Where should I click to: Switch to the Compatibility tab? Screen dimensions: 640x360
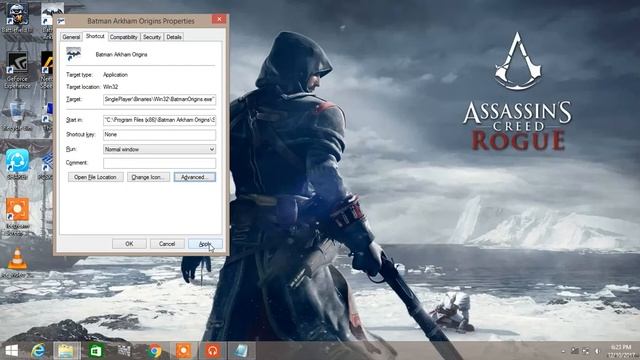(124, 37)
